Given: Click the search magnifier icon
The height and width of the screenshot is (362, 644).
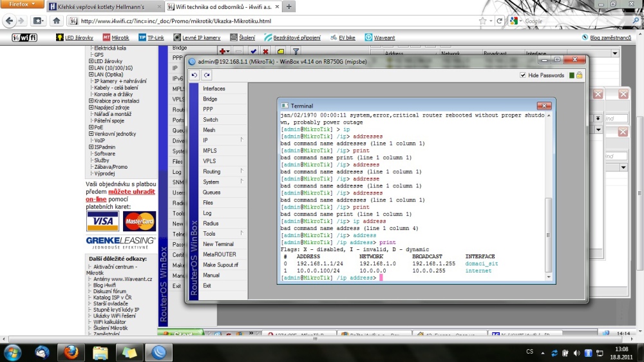Looking at the screenshot, I should pos(636,21).
